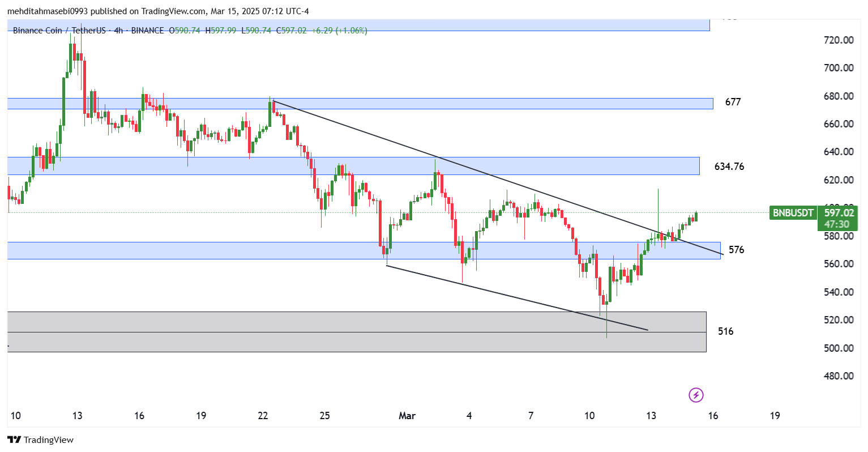Click the Binance Coin / TetherUS title
This screenshot has height=452, width=868.
pyautogui.click(x=59, y=31)
